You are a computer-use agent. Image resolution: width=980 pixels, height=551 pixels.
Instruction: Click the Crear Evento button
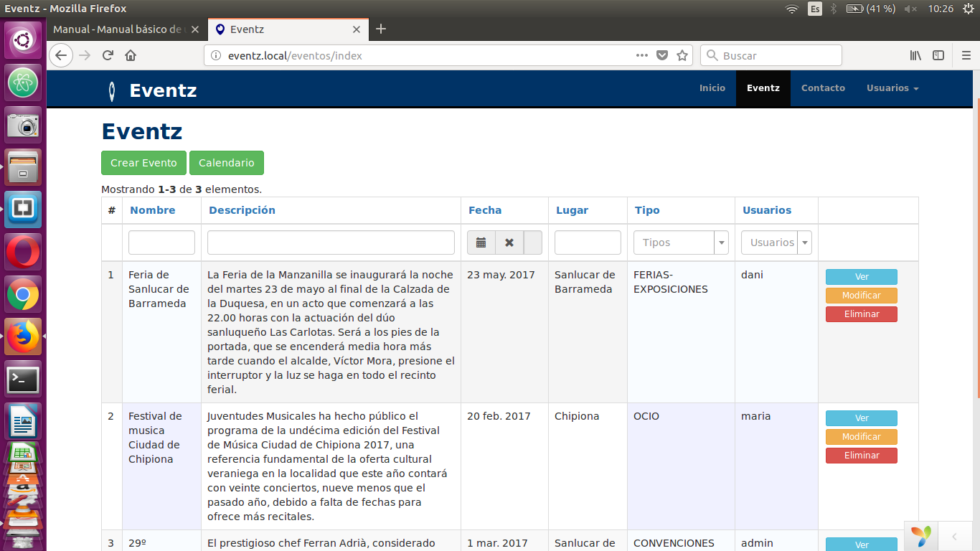[143, 163]
